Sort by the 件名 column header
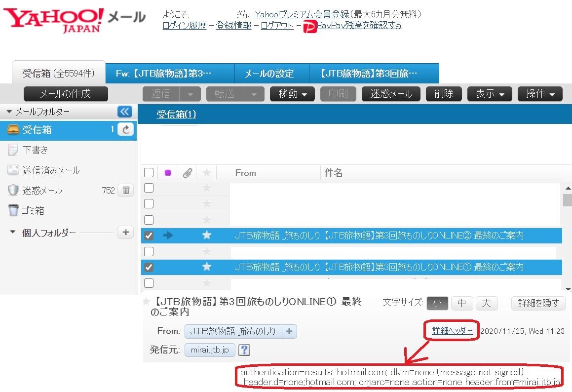This screenshot has height=392, width=572. point(334,173)
